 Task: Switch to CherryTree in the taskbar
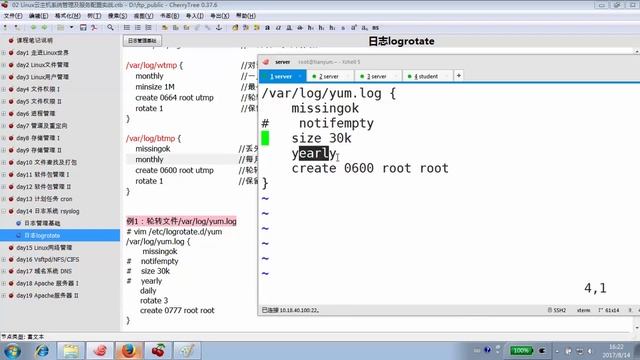point(158,351)
